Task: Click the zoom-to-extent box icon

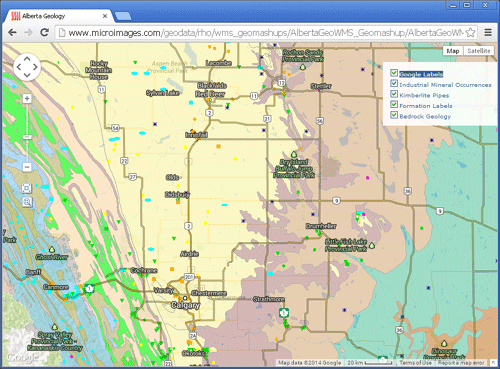Action: [x=27, y=188]
